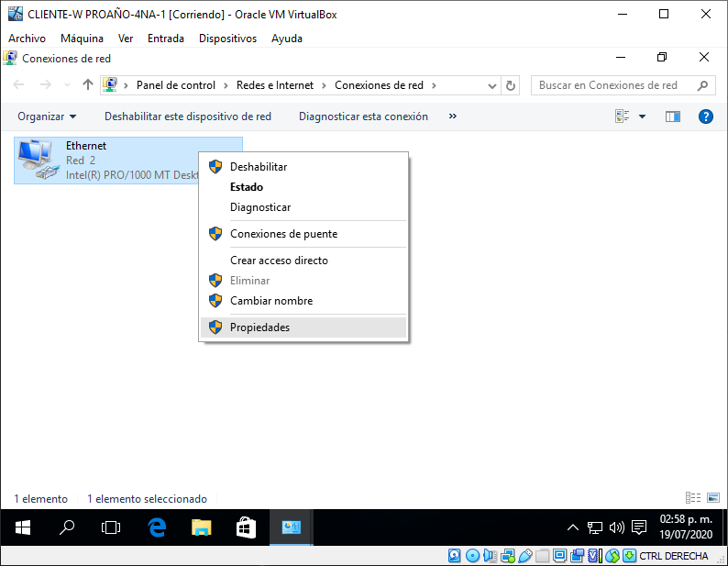
Task: Select the Control Panel taskbar button
Action: [291, 527]
